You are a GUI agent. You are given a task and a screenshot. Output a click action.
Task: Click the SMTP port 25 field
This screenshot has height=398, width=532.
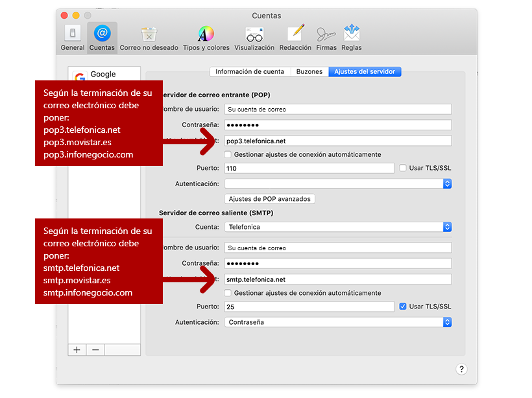309,307
